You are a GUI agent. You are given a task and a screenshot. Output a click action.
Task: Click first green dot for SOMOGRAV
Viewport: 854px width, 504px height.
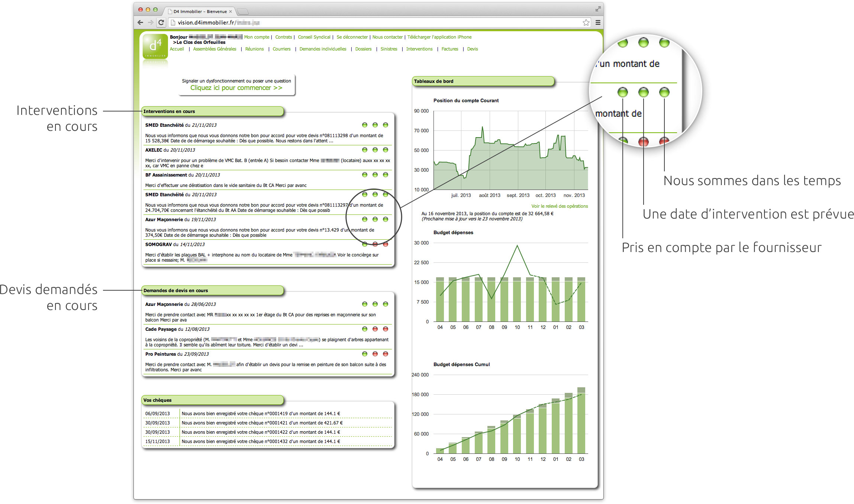[365, 244]
